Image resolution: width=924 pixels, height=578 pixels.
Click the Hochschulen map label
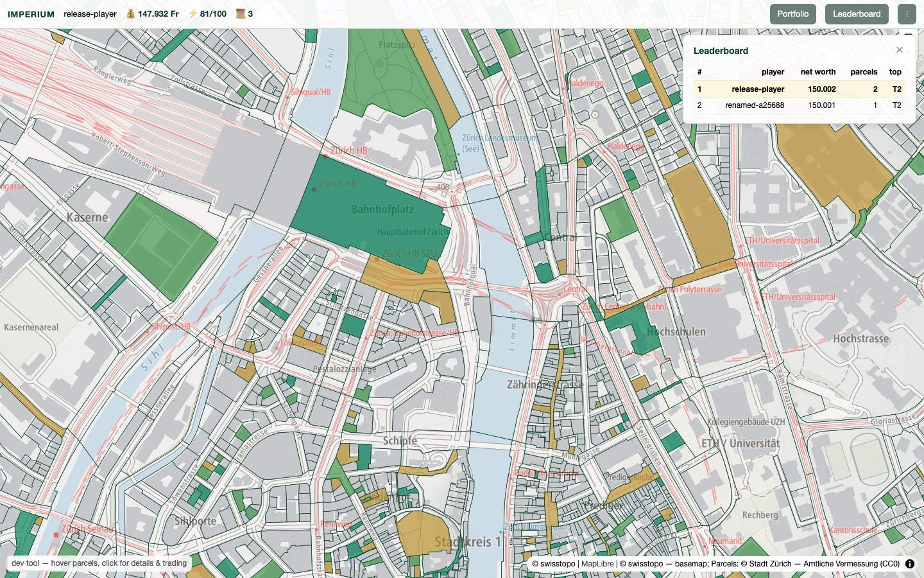(x=676, y=332)
